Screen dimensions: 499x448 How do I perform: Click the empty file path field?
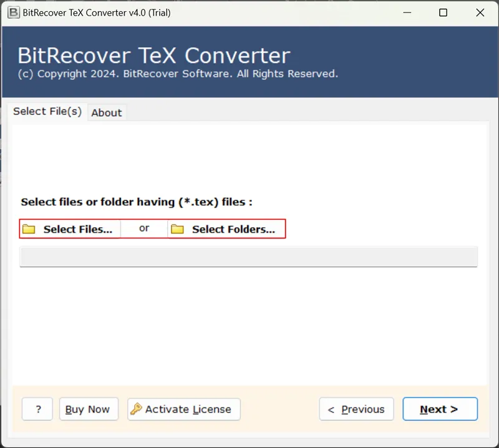tap(248, 256)
